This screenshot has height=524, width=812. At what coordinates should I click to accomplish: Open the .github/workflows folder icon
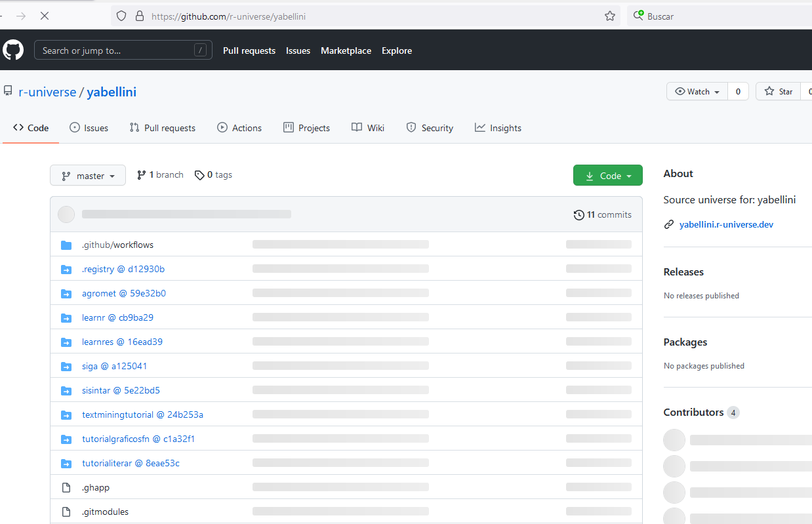tap(66, 244)
